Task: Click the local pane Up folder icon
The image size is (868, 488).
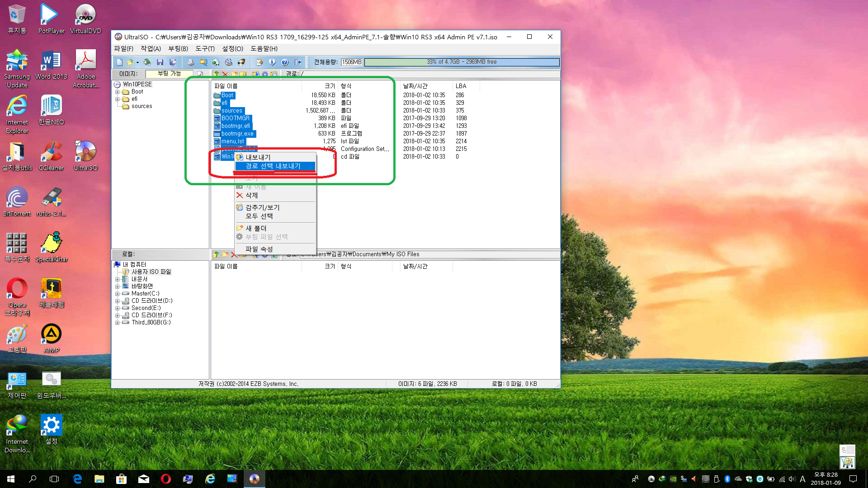Action: tap(216, 254)
